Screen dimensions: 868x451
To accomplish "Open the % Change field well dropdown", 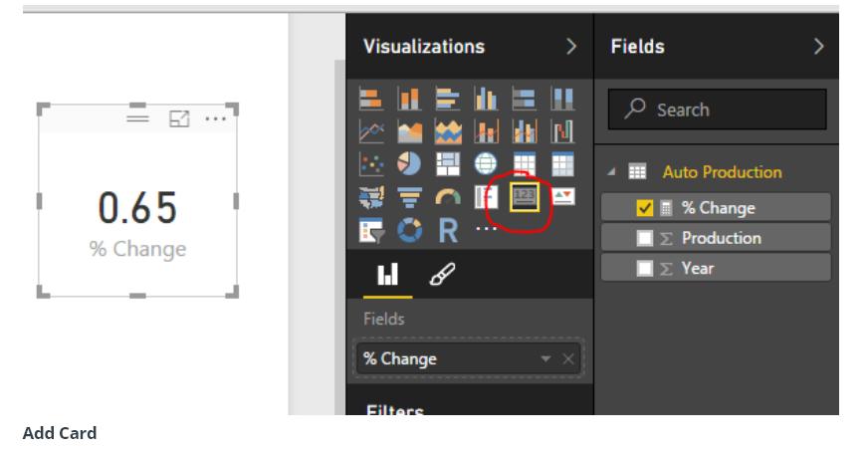I will coord(545,359).
